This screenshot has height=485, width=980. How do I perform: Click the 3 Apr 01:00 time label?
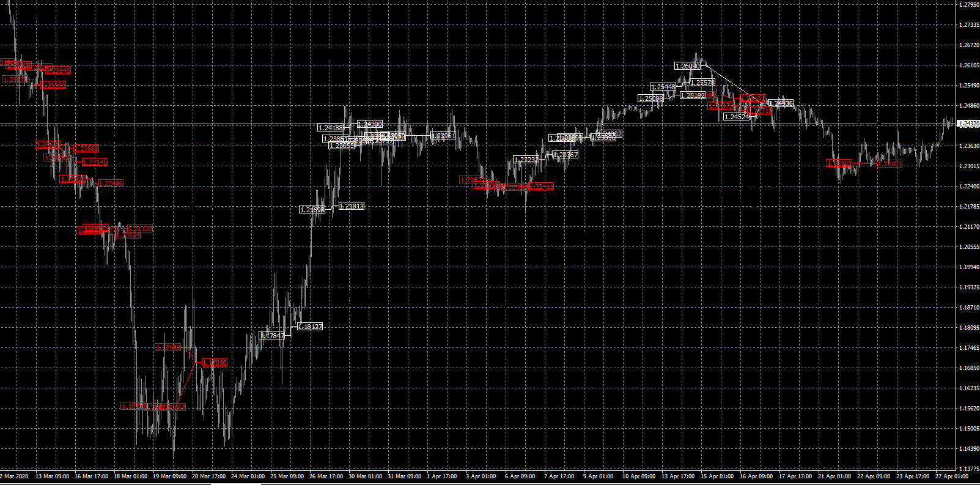tap(481, 476)
